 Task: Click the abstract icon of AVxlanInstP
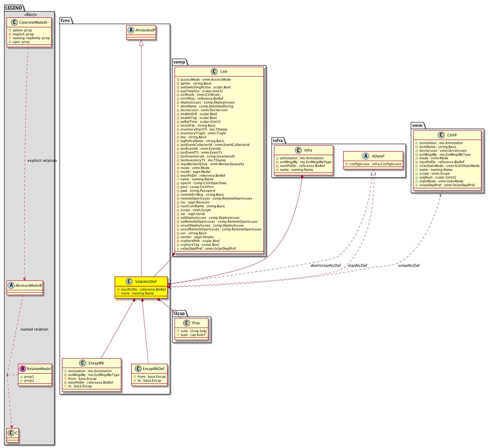click(131, 30)
